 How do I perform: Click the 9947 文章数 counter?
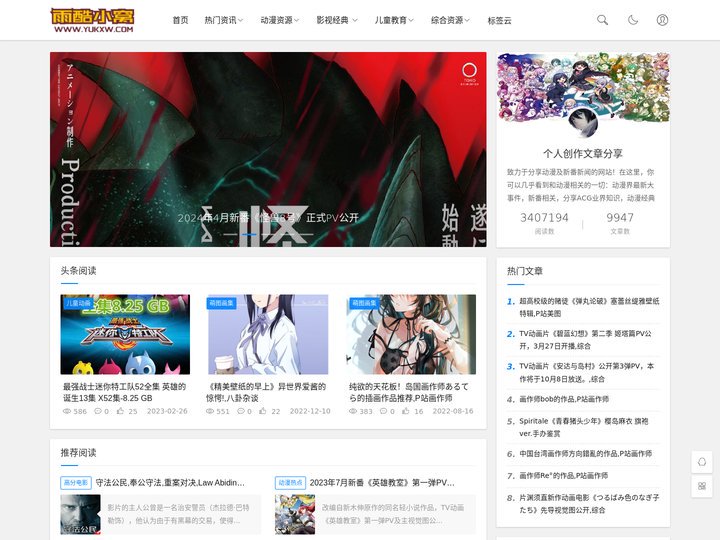click(x=620, y=222)
